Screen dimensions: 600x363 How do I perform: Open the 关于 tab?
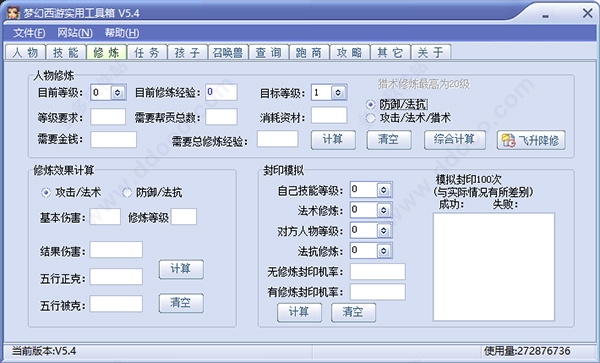pyautogui.click(x=431, y=52)
